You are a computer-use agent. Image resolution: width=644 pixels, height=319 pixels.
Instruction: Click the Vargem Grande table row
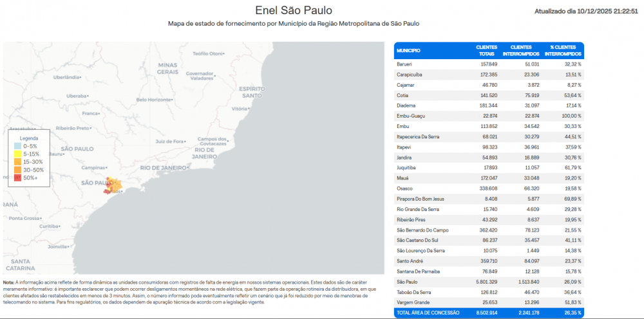[488, 302]
